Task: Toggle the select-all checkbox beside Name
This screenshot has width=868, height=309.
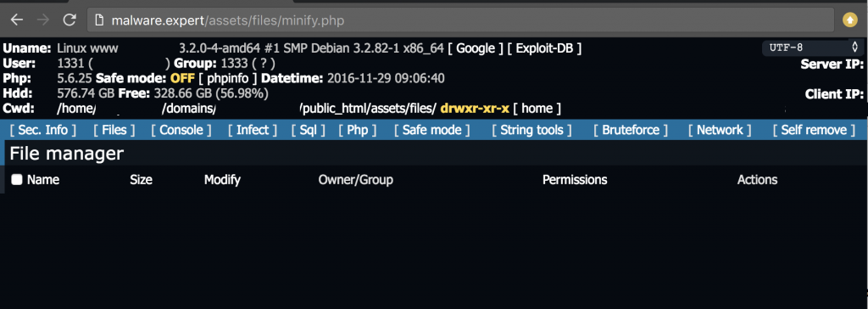Action: coord(17,180)
